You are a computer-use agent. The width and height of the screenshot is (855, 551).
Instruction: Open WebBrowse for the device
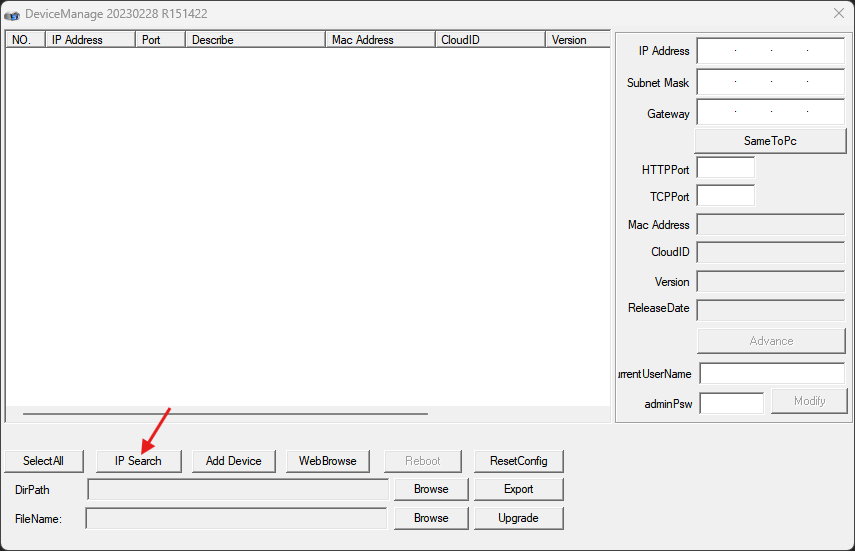coord(327,461)
